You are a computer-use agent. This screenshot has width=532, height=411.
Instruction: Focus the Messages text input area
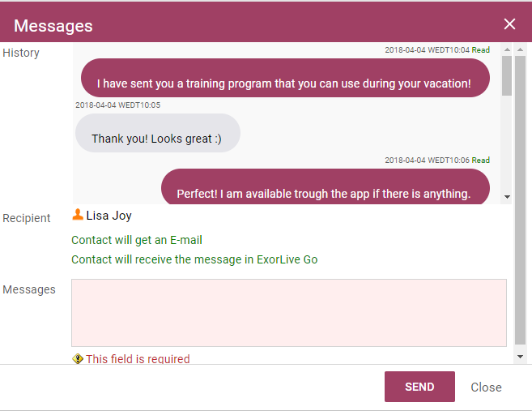pos(289,313)
